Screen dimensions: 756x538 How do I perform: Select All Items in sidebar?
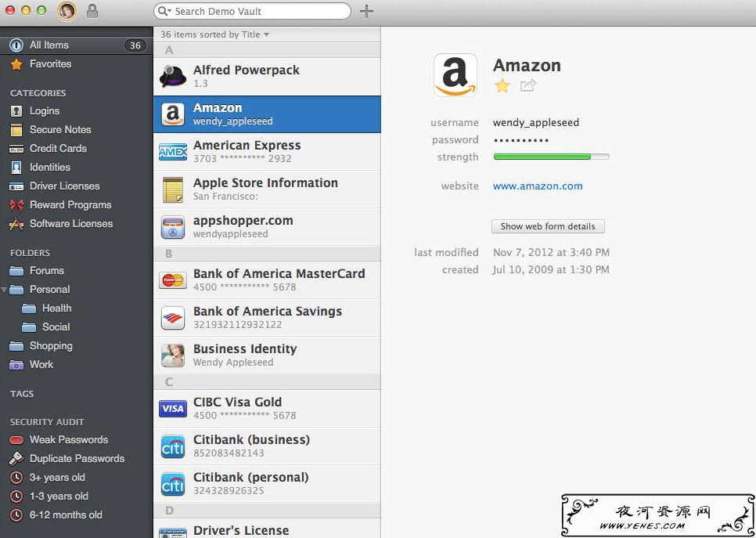click(76, 45)
